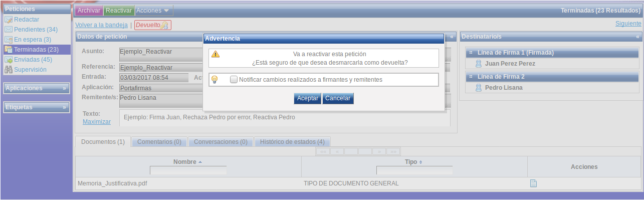Screen dimensions: 644x200
Task: Go to next page in paginator
Action: pyautogui.click(x=379, y=151)
